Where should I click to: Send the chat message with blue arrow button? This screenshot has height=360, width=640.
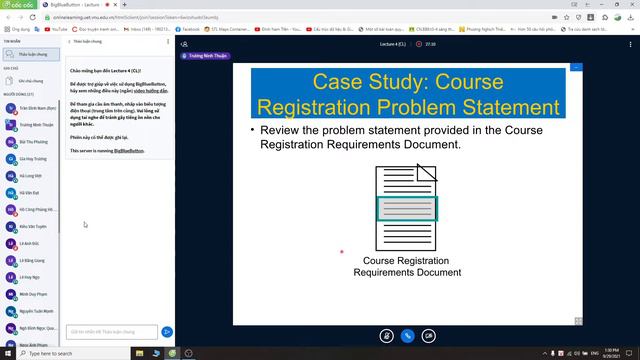167,332
